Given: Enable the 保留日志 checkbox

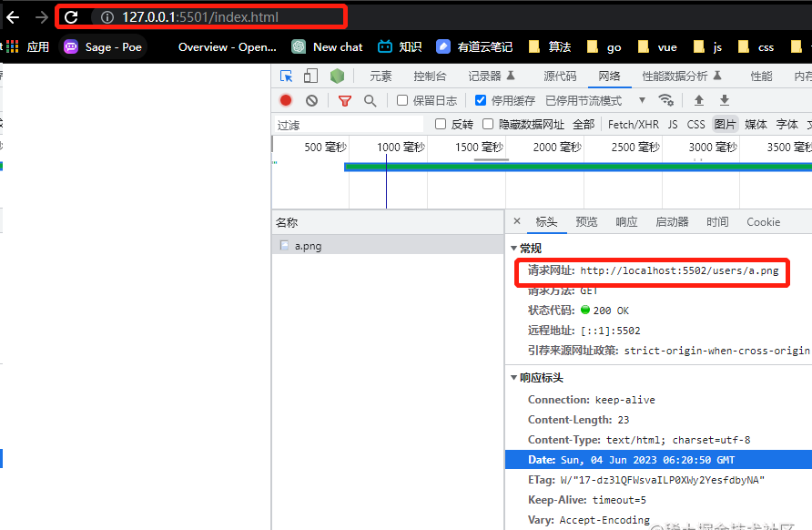Looking at the screenshot, I should [x=402, y=100].
